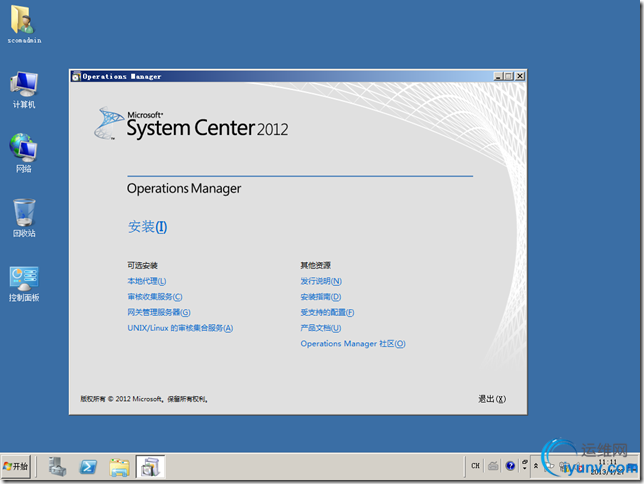This screenshot has height=484, width=644.
Task: Open the 回收站 recycle bin icon
Action: point(24,218)
